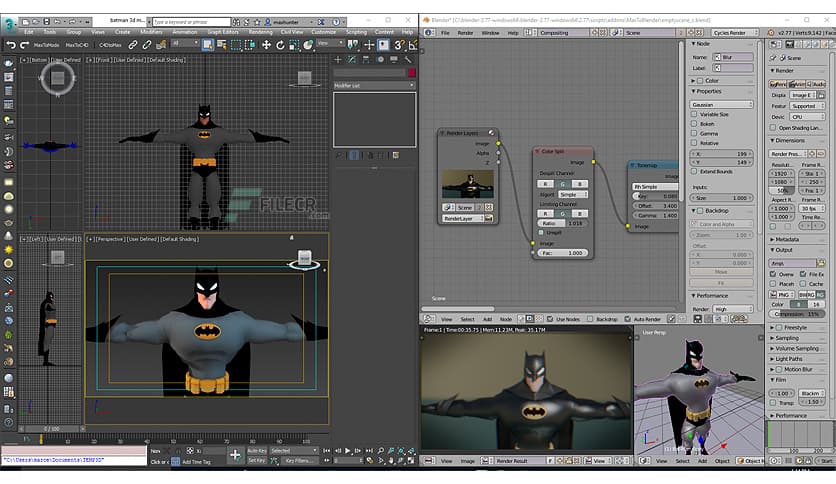The width and height of the screenshot is (836, 484).
Task: Open the Modifier List dropdown
Action: tap(374, 85)
